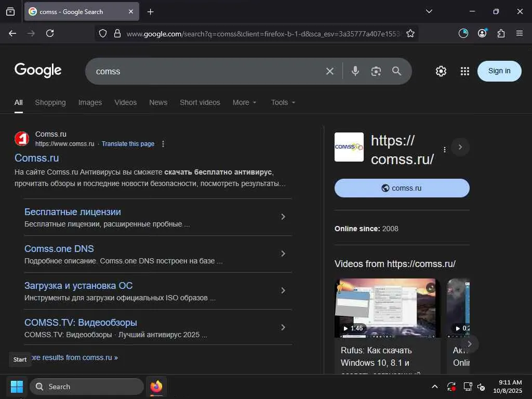This screenshot has height=399, width=532.
Task: Open the Rufus: Как скачать video title
Action: click(376, 356)
